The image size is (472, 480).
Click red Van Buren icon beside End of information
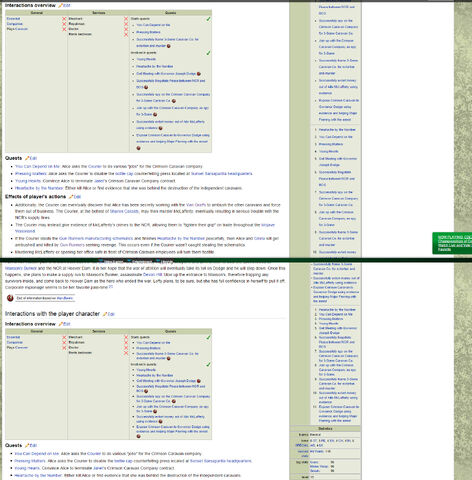click(x=10, y=298)
